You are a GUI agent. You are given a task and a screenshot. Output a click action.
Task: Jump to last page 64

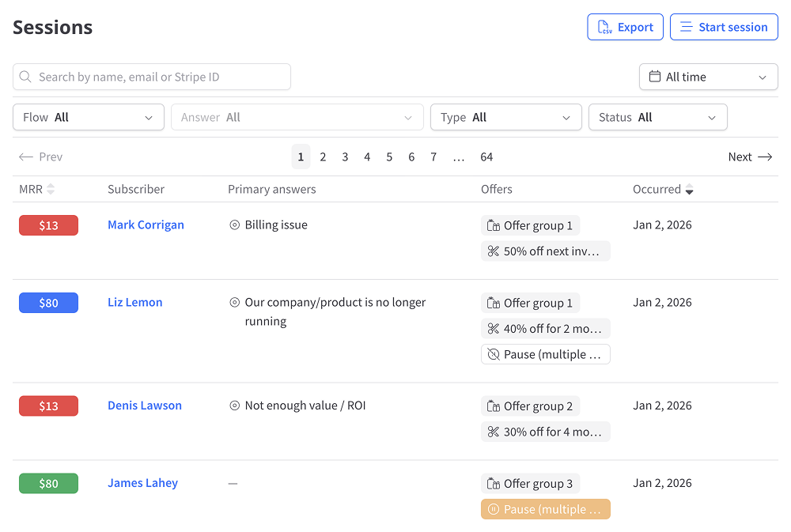pos(486,157)
